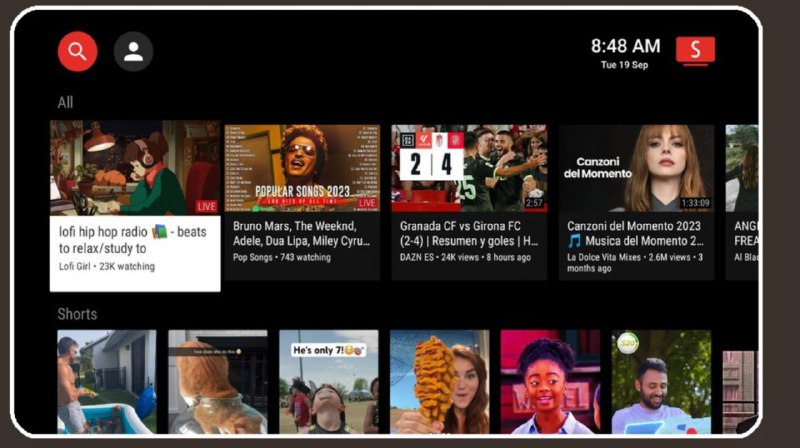Viewport: 800px width, 448px height.
Task: Select the All section heading
Action: (x=65, y=103)
